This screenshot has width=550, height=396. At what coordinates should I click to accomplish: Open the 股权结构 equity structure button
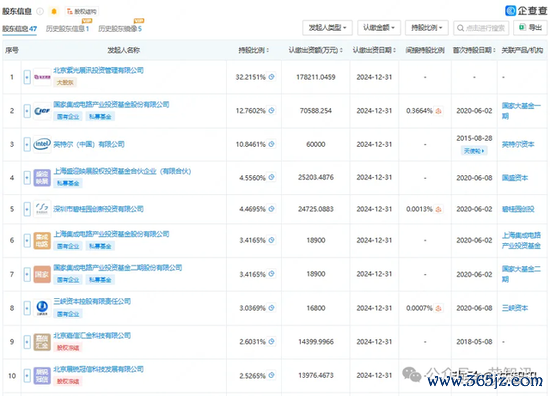[82, 12]
